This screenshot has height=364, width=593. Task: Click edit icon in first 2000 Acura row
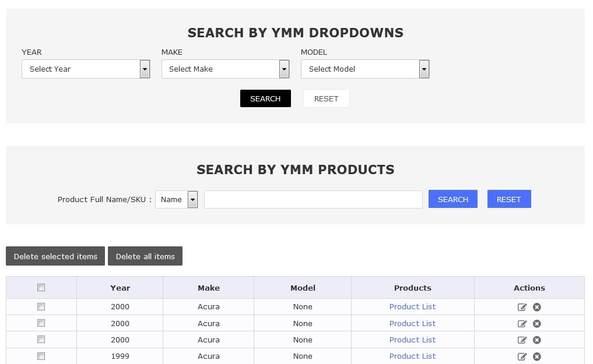(522, 307)
